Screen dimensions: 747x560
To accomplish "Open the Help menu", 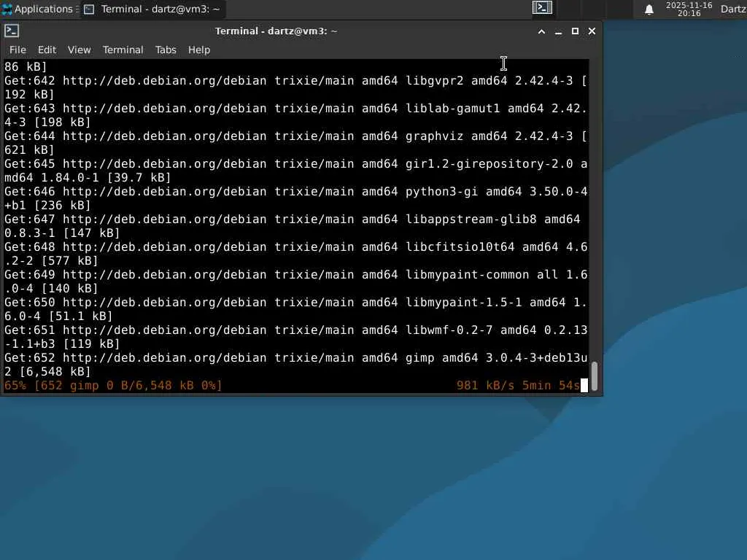I will tap(198, 50).
